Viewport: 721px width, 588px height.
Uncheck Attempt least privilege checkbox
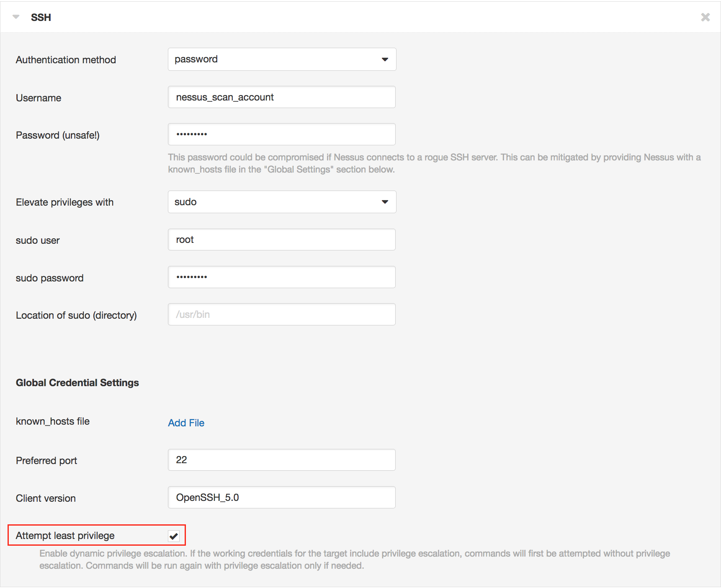[x=174, y=536]
